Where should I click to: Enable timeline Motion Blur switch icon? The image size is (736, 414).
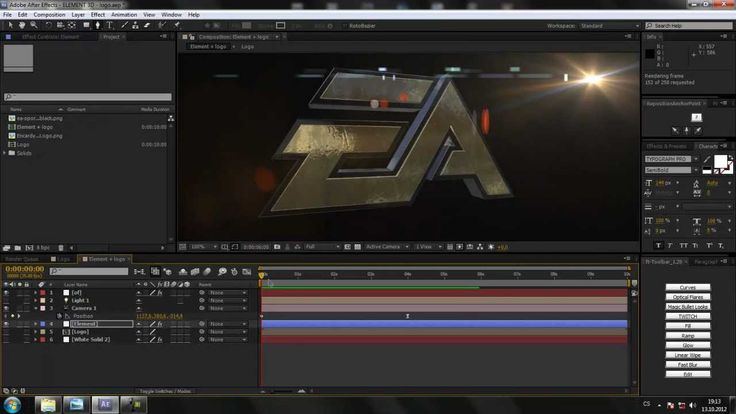click(207, 272)
